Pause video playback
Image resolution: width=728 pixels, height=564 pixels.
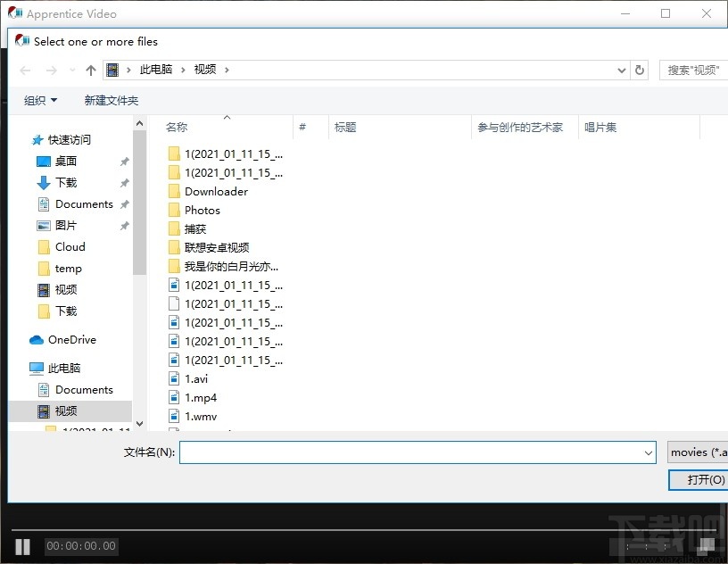click(22, 546)
